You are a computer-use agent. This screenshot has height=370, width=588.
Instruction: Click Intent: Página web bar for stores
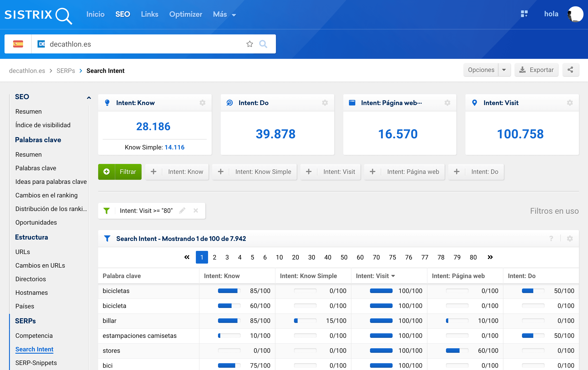point(457,351)
